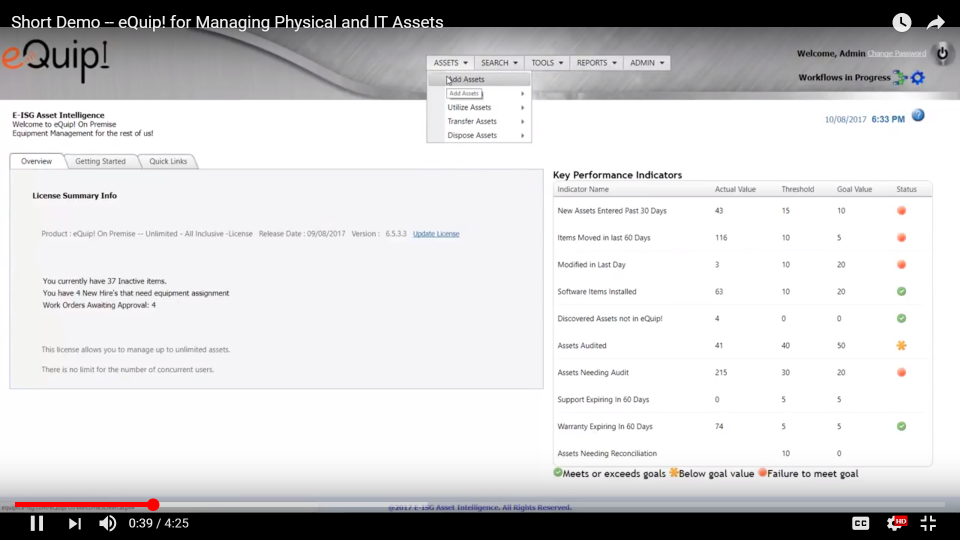Select 'Assets Needing Audit' indicator row

742,372
